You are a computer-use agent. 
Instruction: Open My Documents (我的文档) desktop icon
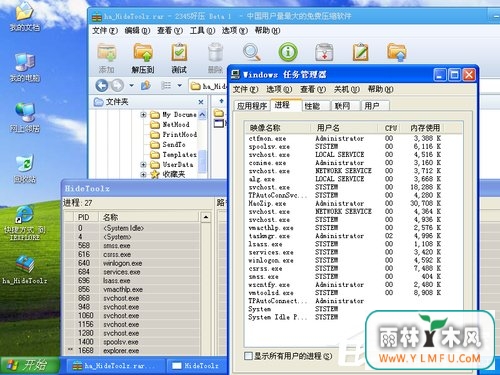point(24,17)
